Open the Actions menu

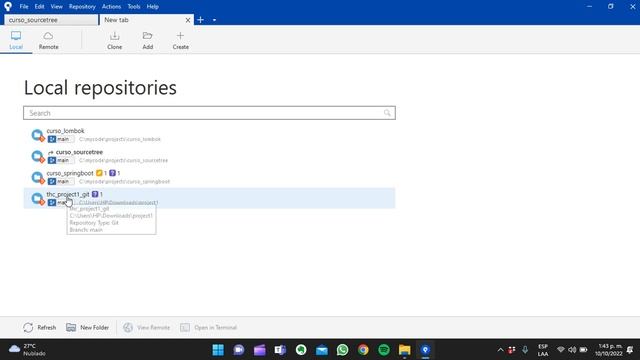point(111,7)
